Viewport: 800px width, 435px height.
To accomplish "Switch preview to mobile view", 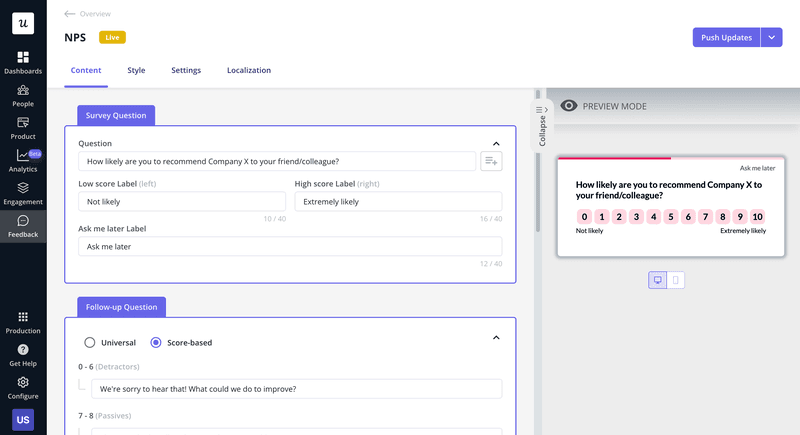I will (x=676, y=280).
